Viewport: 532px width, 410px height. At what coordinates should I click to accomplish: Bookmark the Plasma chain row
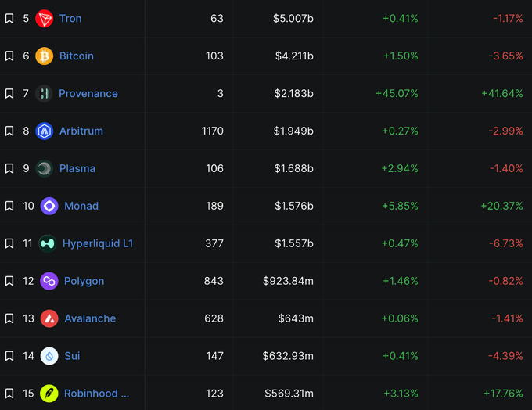(x=9, y=168)
